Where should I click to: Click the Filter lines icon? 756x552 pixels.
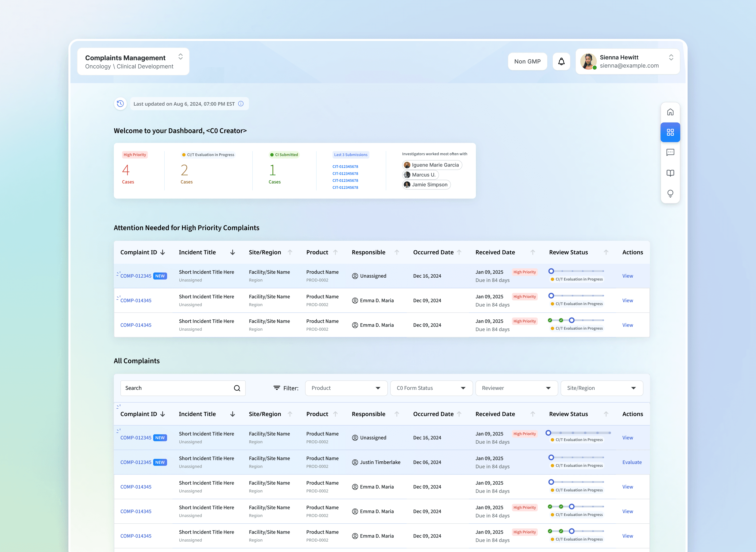coord(277,388)
